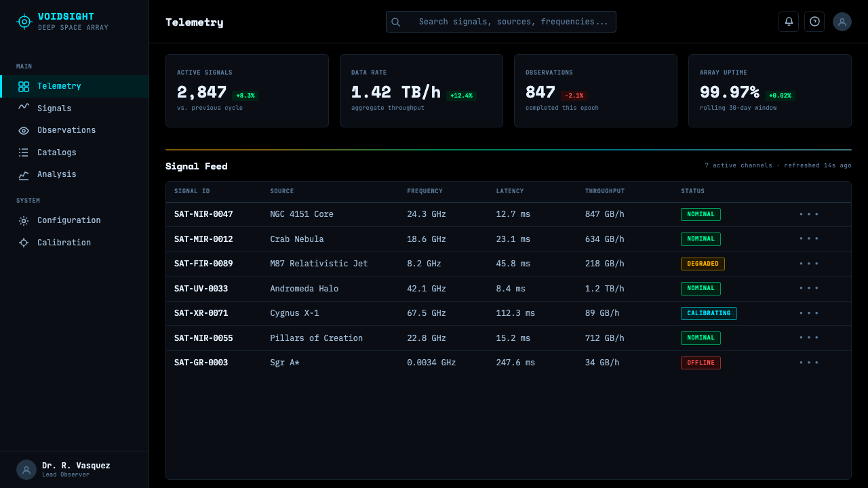This screenshot has height=488, width=868.
Task: Focus the search signals input field
Action: click(x=501, y=22)
